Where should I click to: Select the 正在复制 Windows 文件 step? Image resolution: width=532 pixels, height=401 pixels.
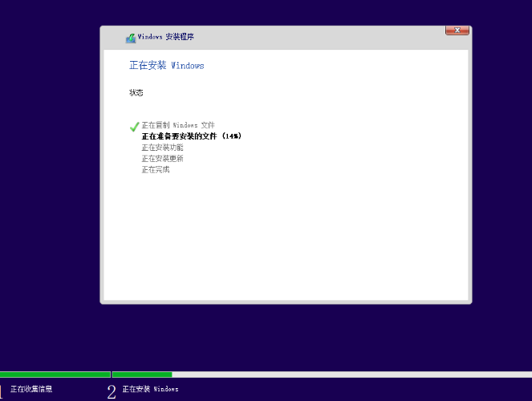point(178,125)
